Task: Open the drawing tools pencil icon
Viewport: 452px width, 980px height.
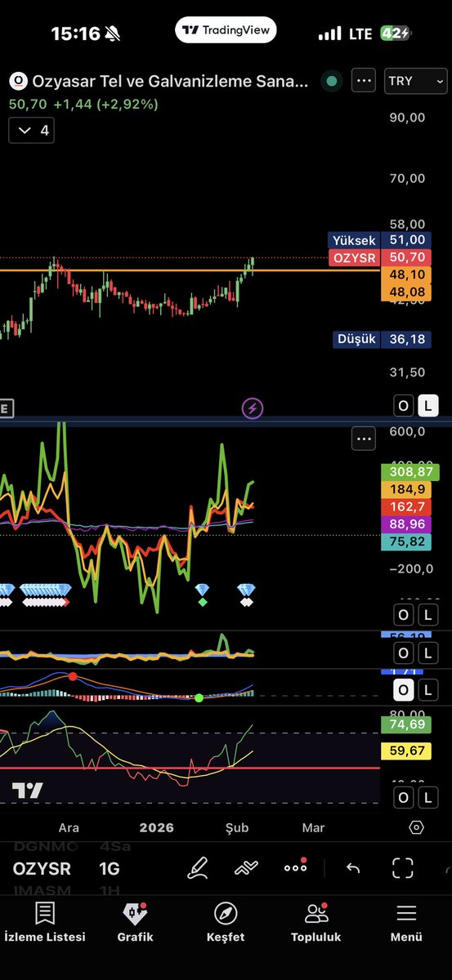Action: tap(197, 867)
